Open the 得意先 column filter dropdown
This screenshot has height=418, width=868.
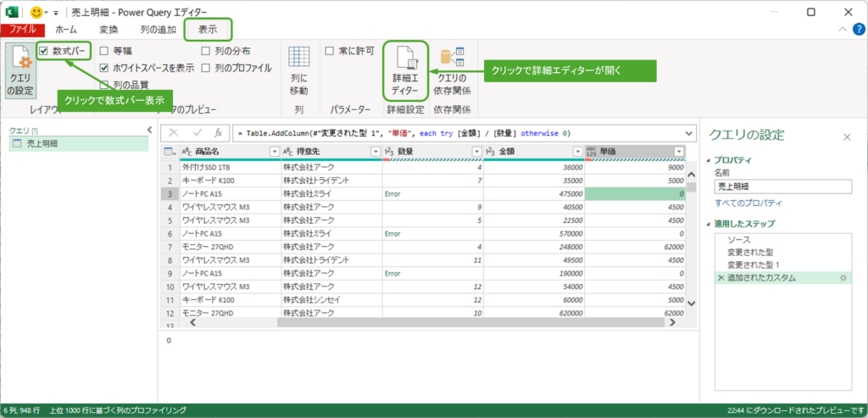pos(376,152)
